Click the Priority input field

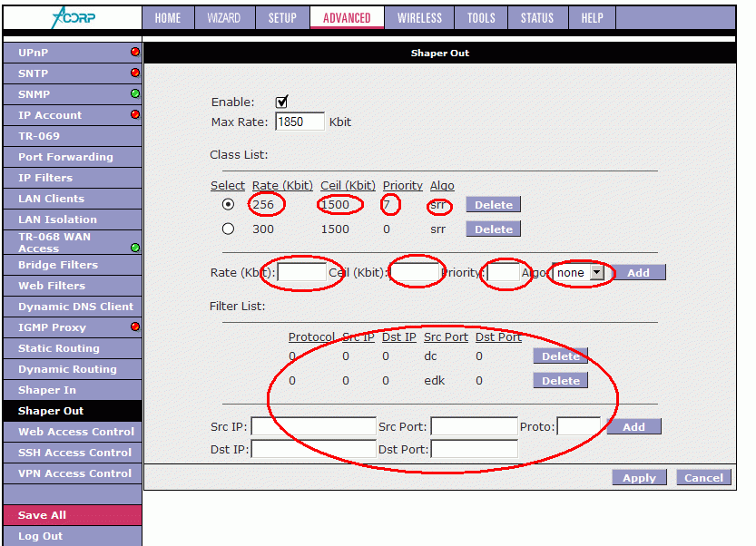point(504,273)
